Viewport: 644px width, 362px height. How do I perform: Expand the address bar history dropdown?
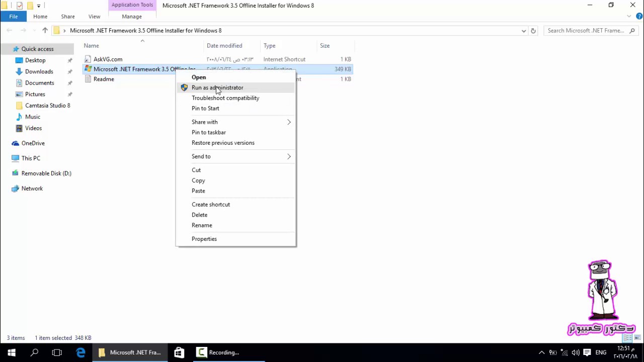point(524,31)
